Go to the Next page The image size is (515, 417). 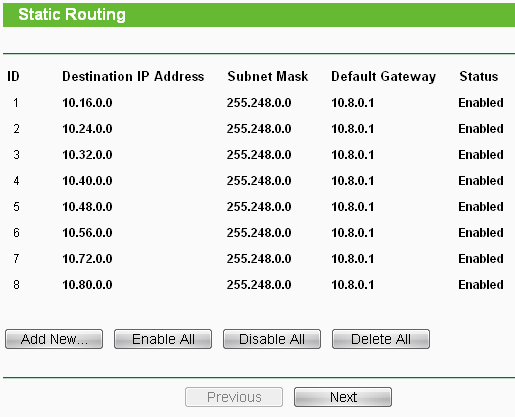point(343,397)
